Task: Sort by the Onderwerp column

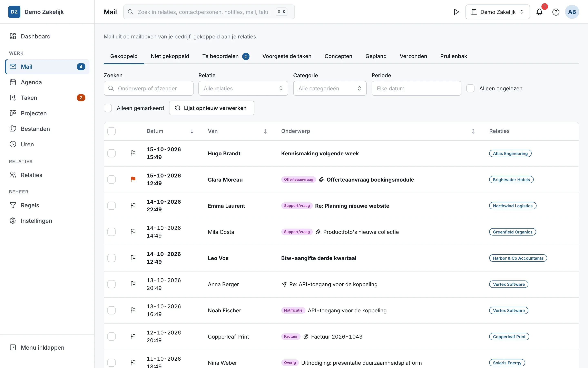Action: [378, 131]
